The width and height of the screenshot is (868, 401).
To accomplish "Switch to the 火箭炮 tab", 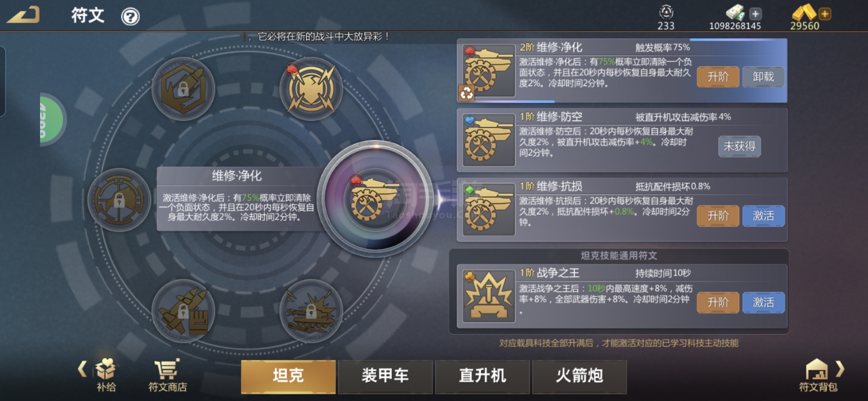I will point(579,376).
